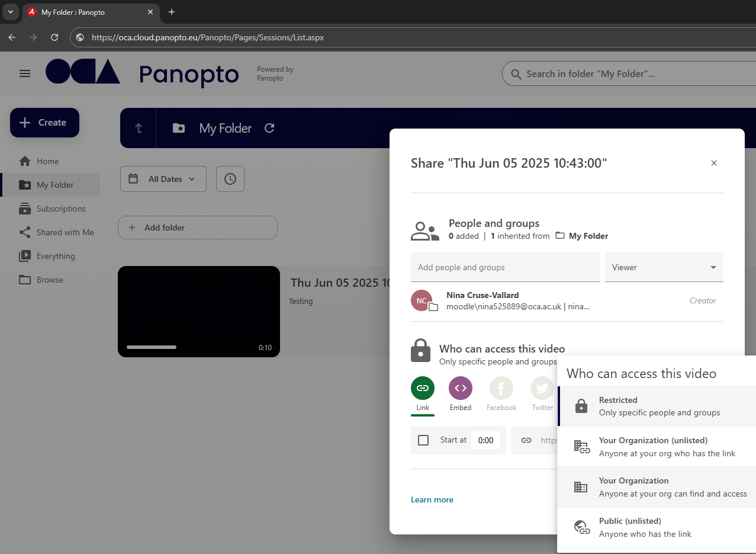
Task: Close the Share dialog
Action: coord(714,163)
